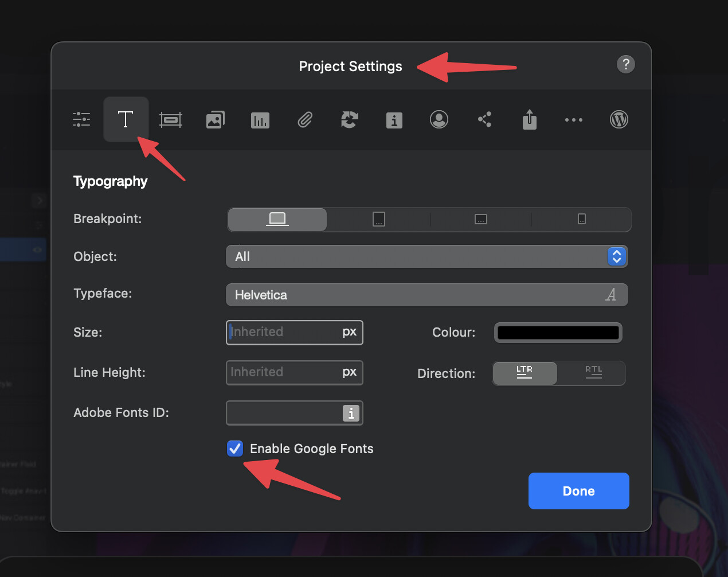Image resolution: width=728 pixels, height=577 pixels.
Task: Open the Helvetica typeface picker
Action: 426,295
